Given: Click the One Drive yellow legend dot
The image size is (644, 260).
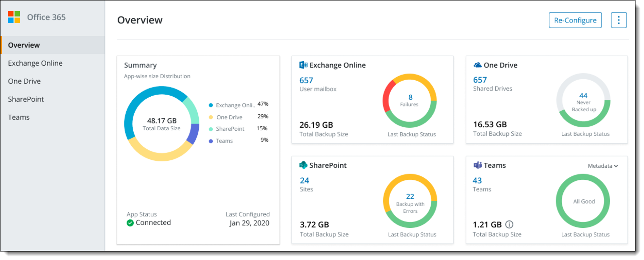Looking at the screenshot, I should (211, 117).
